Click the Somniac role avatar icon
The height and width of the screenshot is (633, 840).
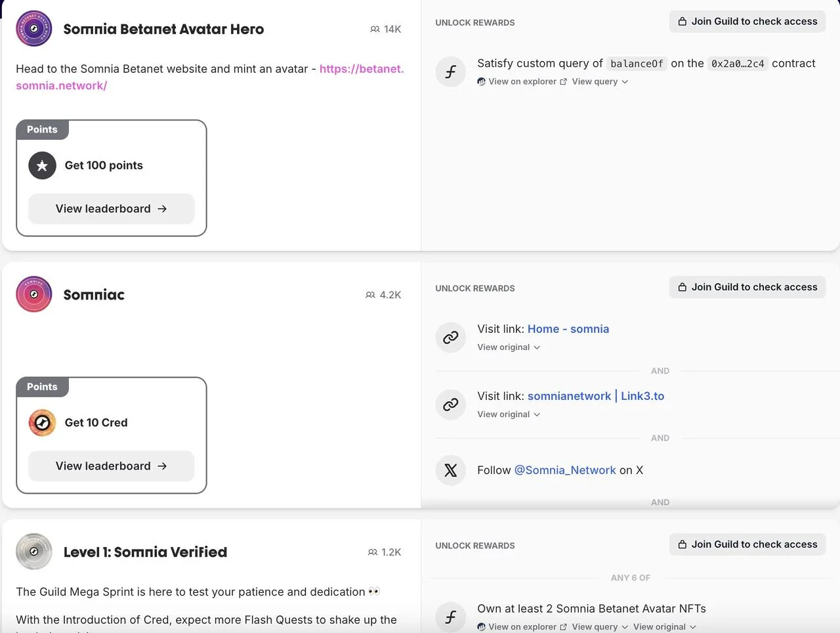[33, 294]
